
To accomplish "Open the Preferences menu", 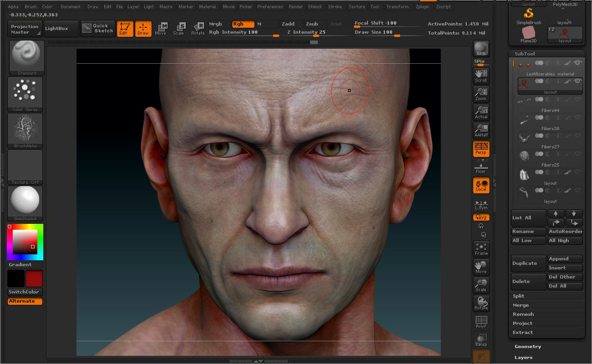I will pyautogui.click(x=270, y=7).
